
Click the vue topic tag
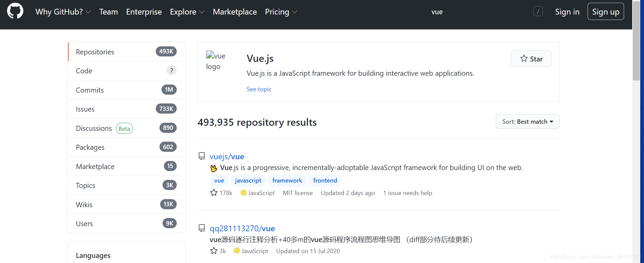tap(219, 181)
